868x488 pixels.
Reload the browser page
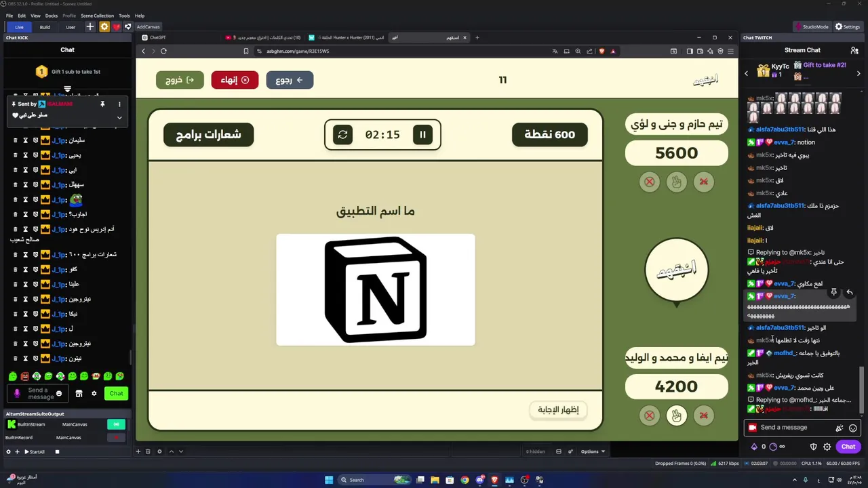(x=163, y=51)
